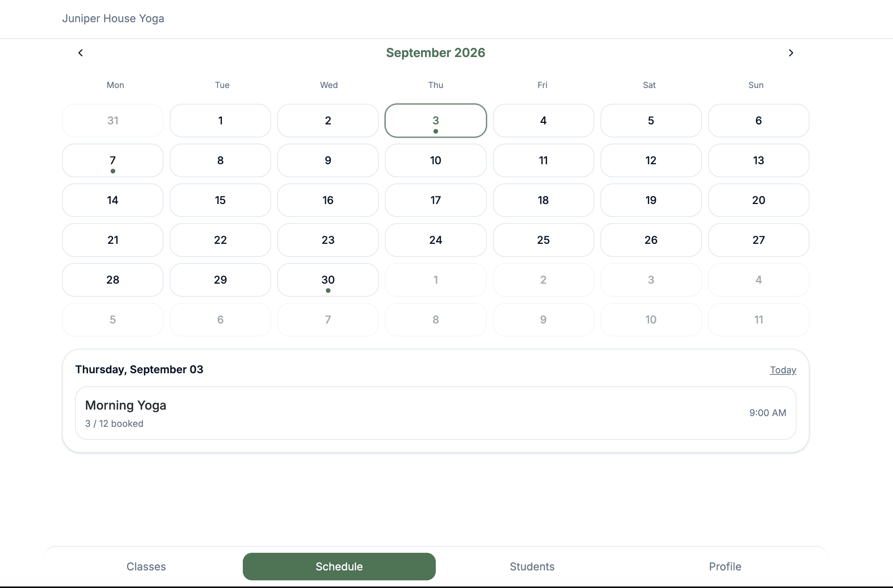Select day 9 in the second row
893x588 pixels.
(x=328, y=160)
